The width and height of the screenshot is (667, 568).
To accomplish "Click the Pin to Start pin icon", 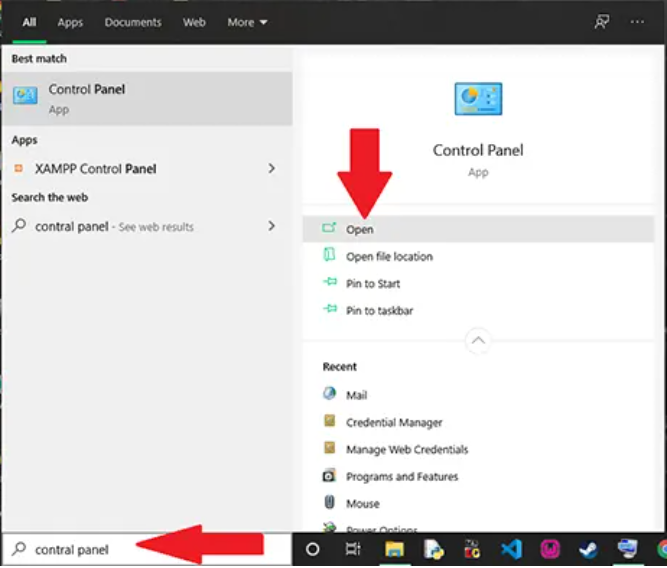I will pos(330,282).
